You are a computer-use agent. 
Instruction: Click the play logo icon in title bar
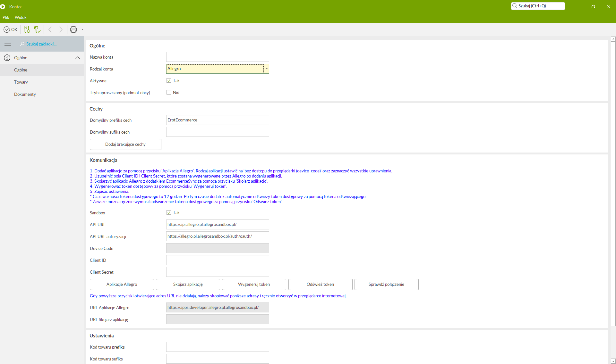pyautogui.click(x=3, y=6)
